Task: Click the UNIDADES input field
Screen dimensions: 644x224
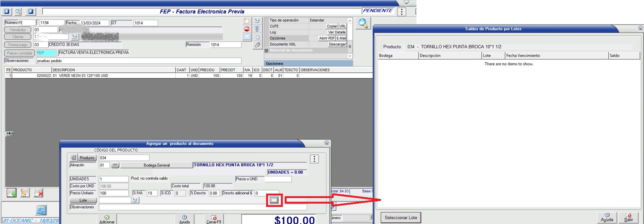Action: (114, 179)
